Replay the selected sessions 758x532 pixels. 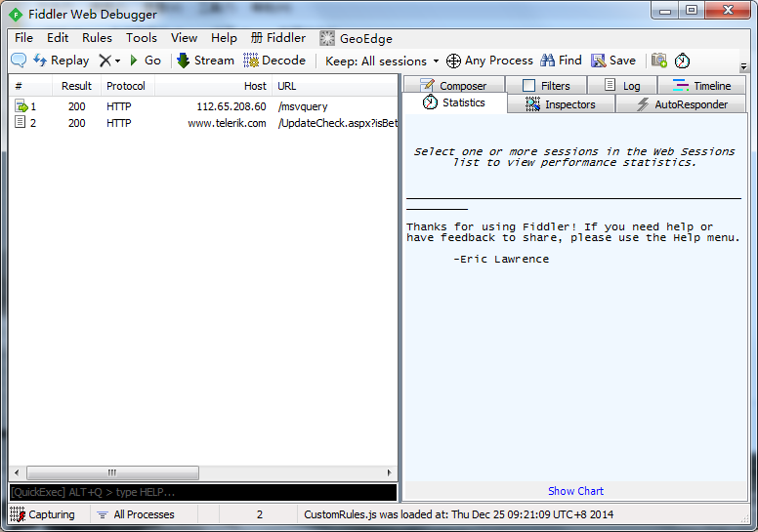61,61
